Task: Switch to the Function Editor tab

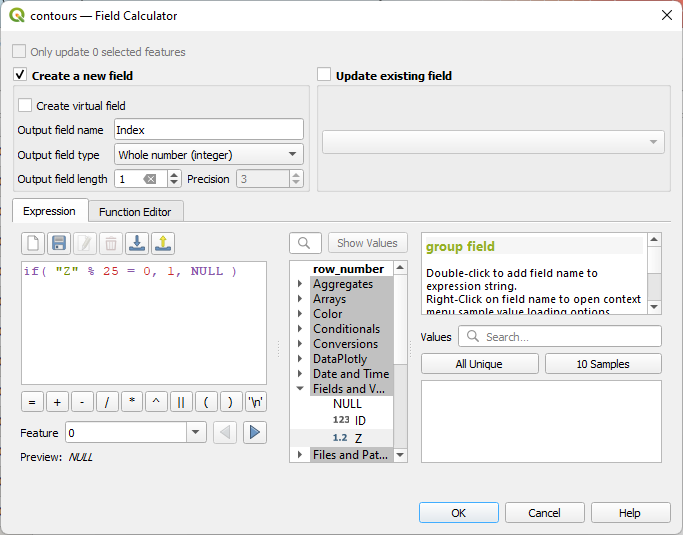Action: click(134, 211)
